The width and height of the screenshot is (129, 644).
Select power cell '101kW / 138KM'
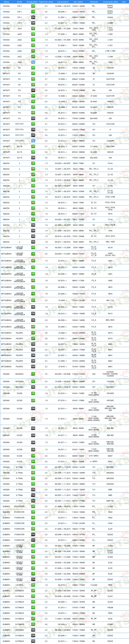[x=78, y=546]
